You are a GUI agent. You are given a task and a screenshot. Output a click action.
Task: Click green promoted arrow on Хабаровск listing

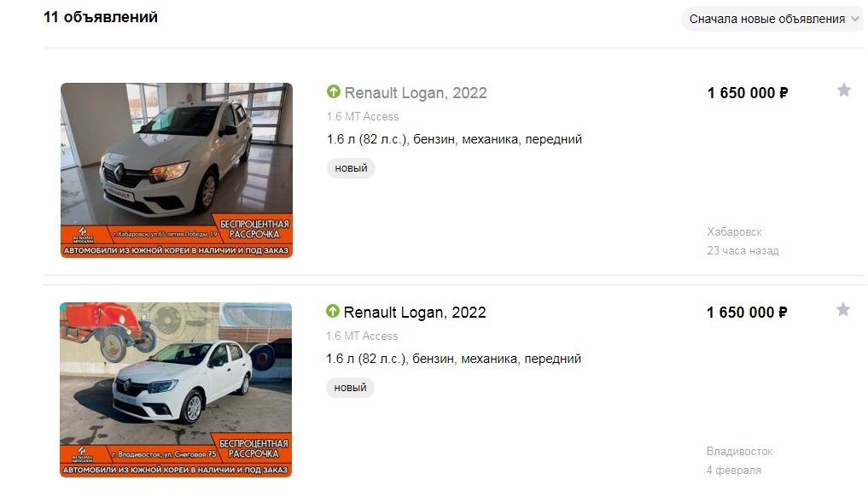tap(333, 91)
